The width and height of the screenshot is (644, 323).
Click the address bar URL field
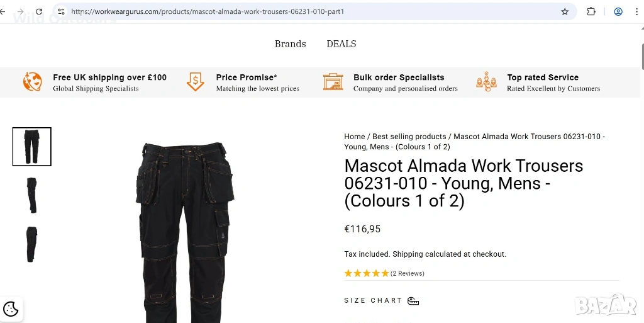point(252,12)
